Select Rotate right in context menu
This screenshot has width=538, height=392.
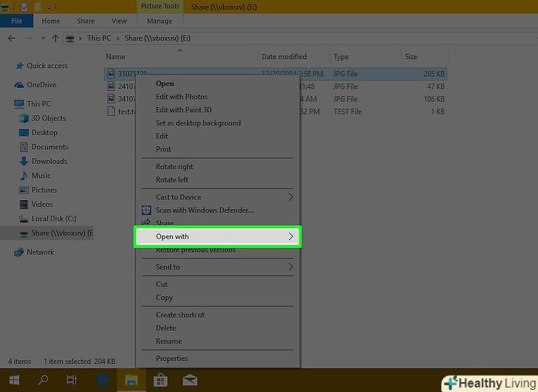pos(174,167)
